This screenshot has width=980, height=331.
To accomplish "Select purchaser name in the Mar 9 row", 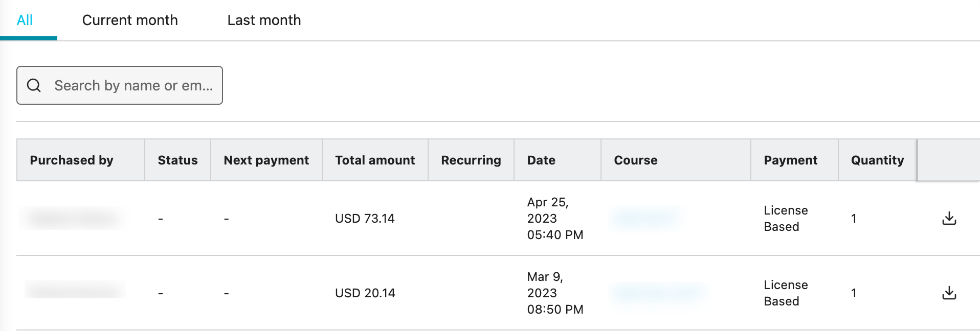I will pyautogui.click(x=75, y=290).
